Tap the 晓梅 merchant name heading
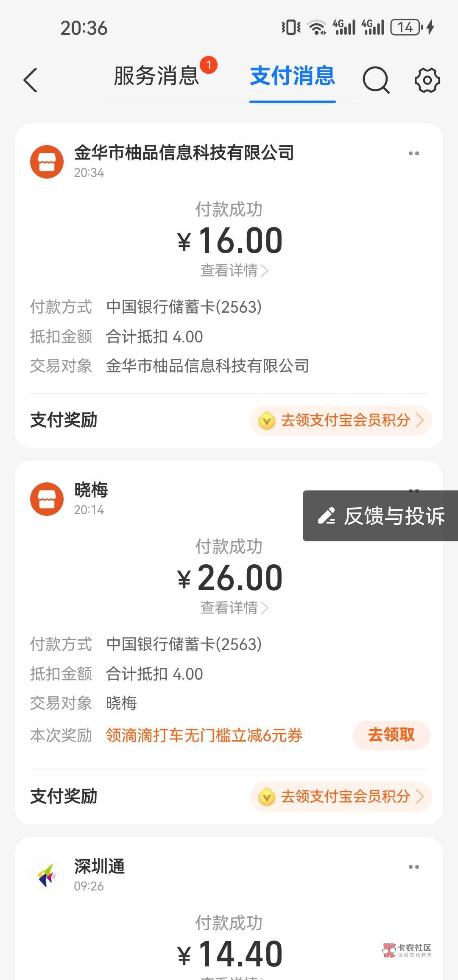 coord(91,490)
